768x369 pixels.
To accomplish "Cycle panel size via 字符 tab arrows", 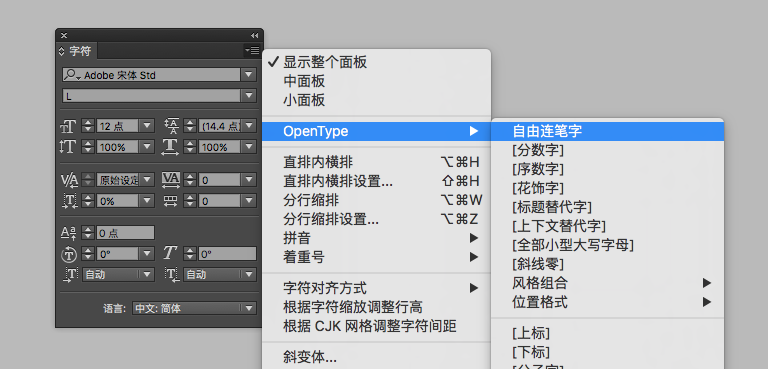I will coord(62,51).
